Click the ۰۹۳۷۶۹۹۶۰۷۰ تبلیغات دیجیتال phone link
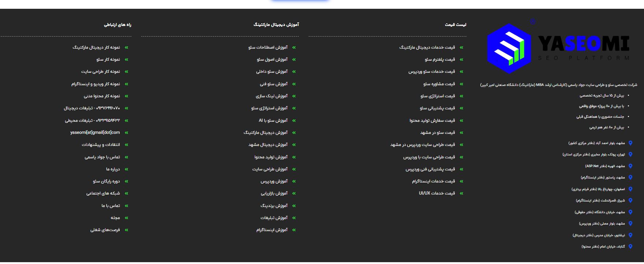The image size is (644, 264). point(92,108)
